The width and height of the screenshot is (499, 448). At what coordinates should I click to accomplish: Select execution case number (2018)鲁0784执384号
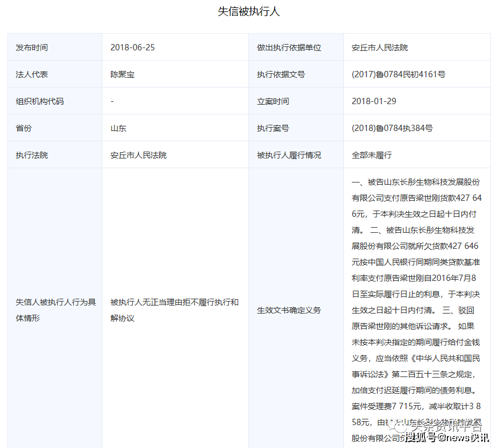(x=392, y=128)
